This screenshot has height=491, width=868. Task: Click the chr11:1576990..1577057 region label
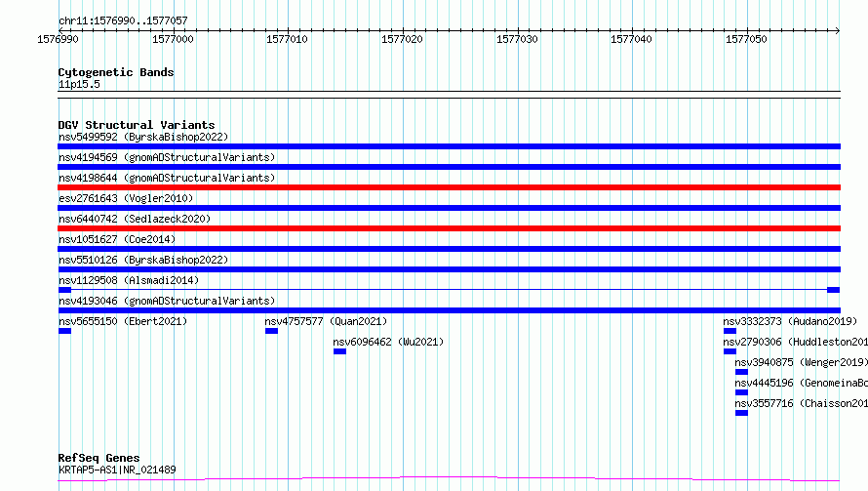[x=123, y=20]
